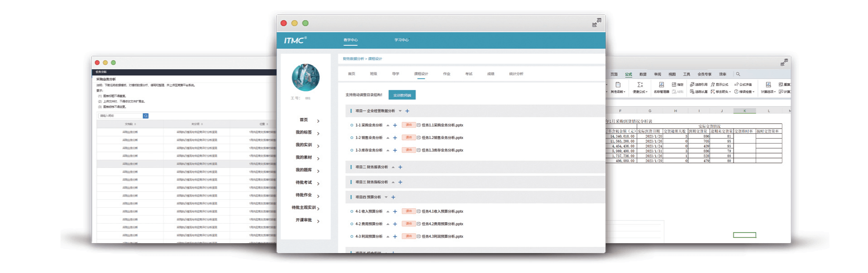Viewport: 868px width, 273px height.
Task: Switch to the 统计分析 tab
Action: (516, 74)
